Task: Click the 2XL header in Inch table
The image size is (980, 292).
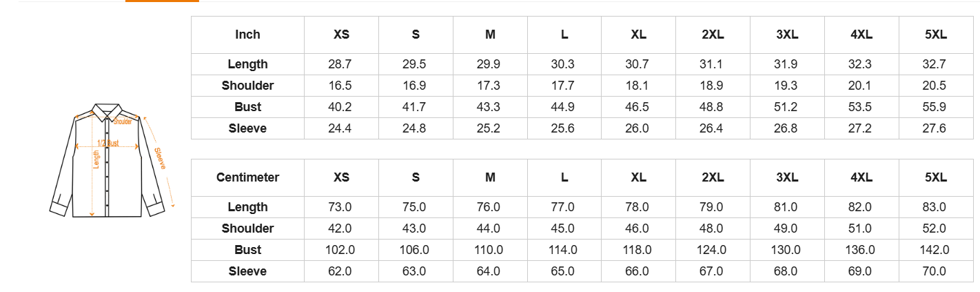Action: 713,35
